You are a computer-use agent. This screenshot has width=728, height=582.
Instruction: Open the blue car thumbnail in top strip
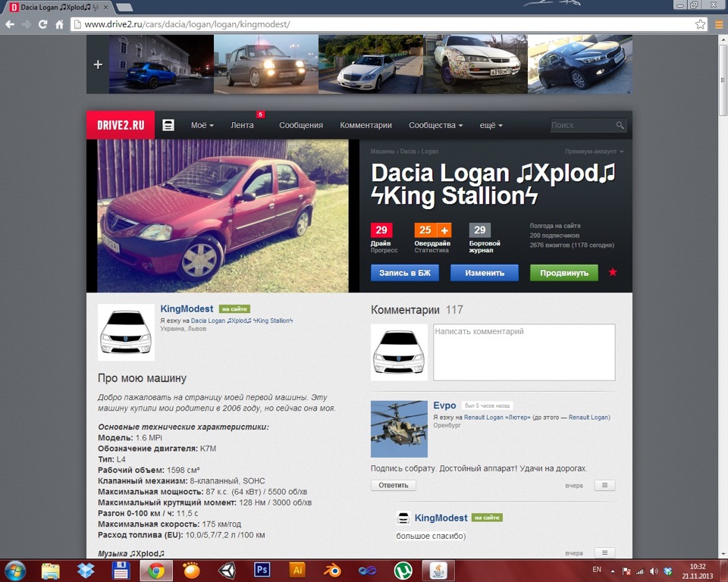[x=161, y=64]
